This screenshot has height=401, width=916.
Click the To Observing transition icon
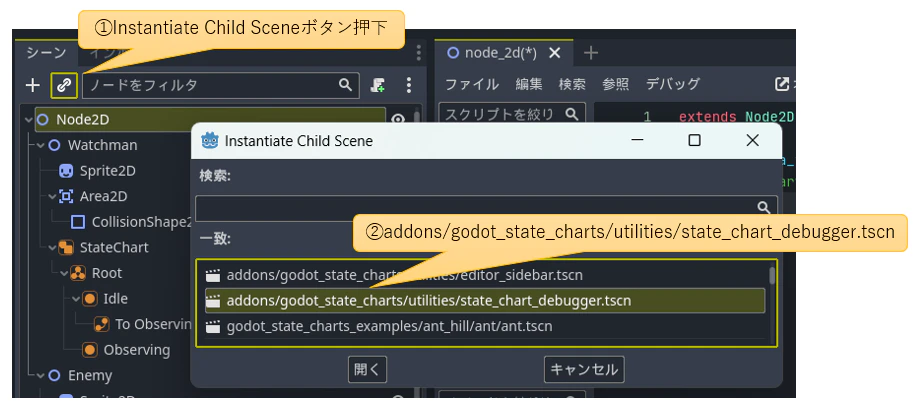(x=102, y=324)
